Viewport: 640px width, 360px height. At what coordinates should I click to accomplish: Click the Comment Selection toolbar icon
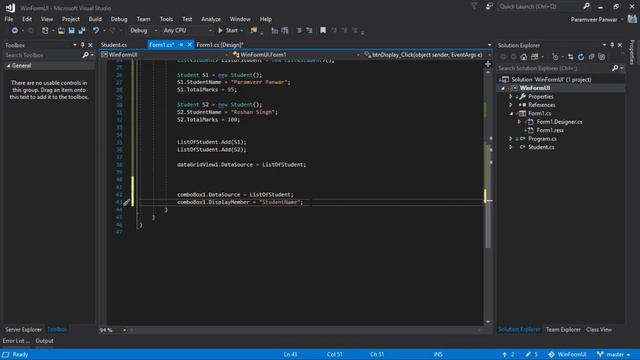299,31
